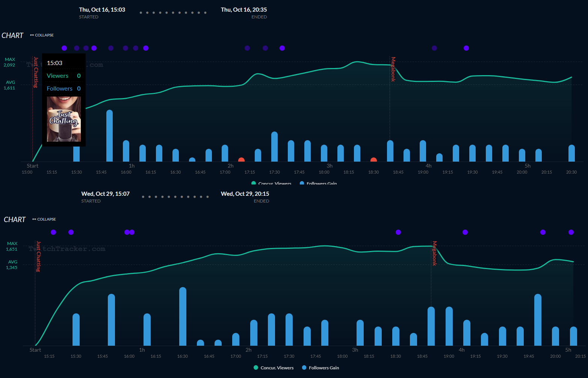
Task: Toggle the Followers Gain legend in the Oct 29 chart
Action: [320, 368]
